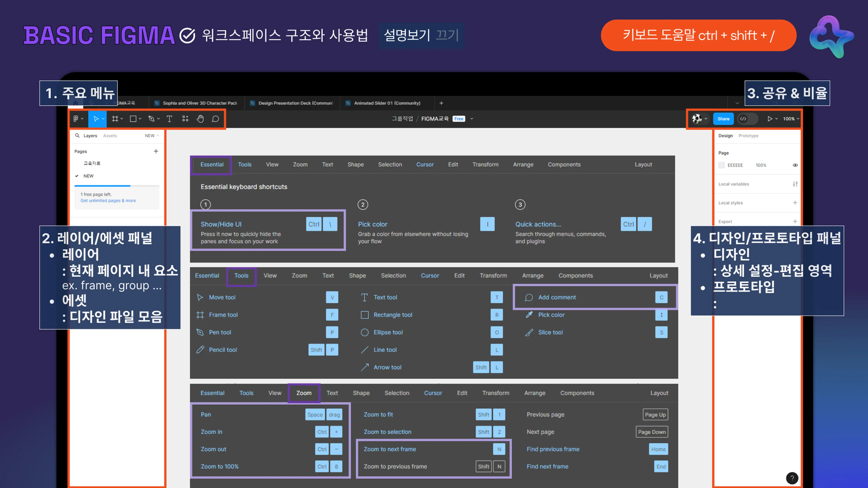Image resolution: width=868 pixels, height=488 pixels.
Task: Click the Pick color eyedropper icon in the tools list
Action: [529, 314]
